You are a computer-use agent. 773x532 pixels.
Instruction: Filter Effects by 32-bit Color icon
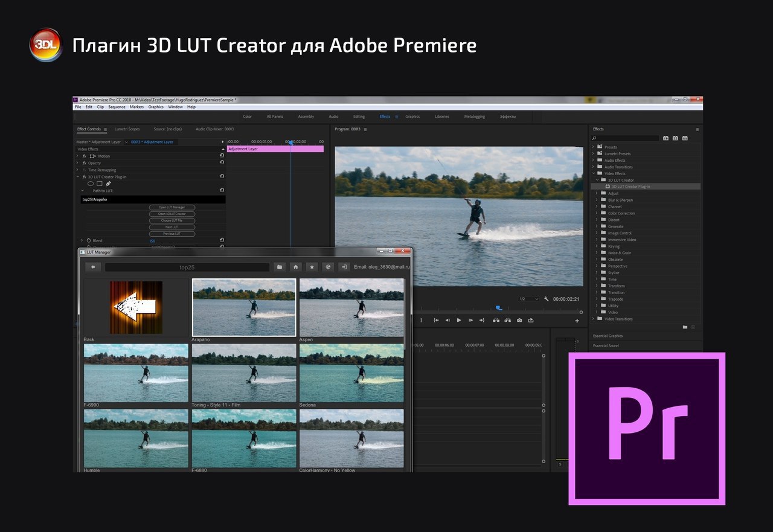[x=675, y=138]
